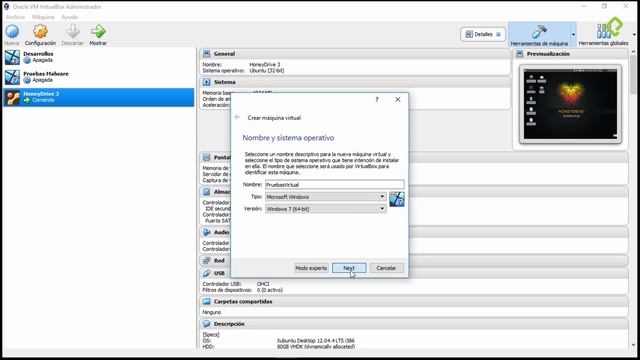Close the Crear máquina virtual dialog
Image resolution: width=640 pixels, height=360 pixels.
398,100
